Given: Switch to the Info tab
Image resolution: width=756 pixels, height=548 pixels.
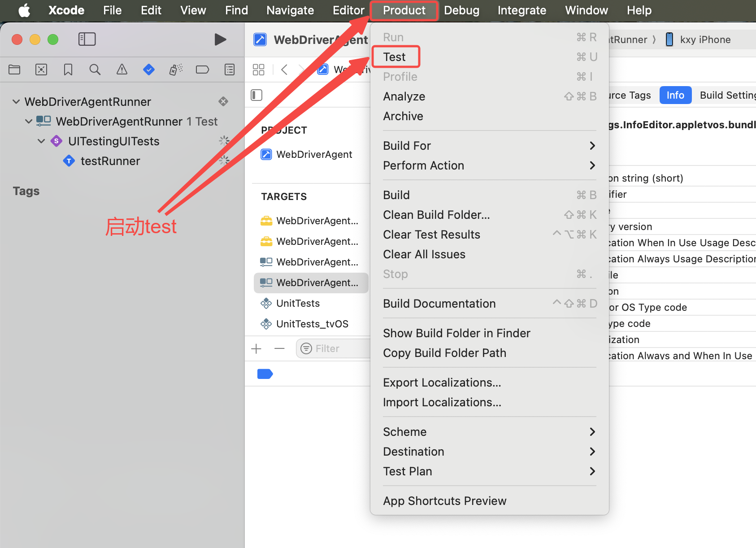Looking at the screenshot, I should pos(675,95).
